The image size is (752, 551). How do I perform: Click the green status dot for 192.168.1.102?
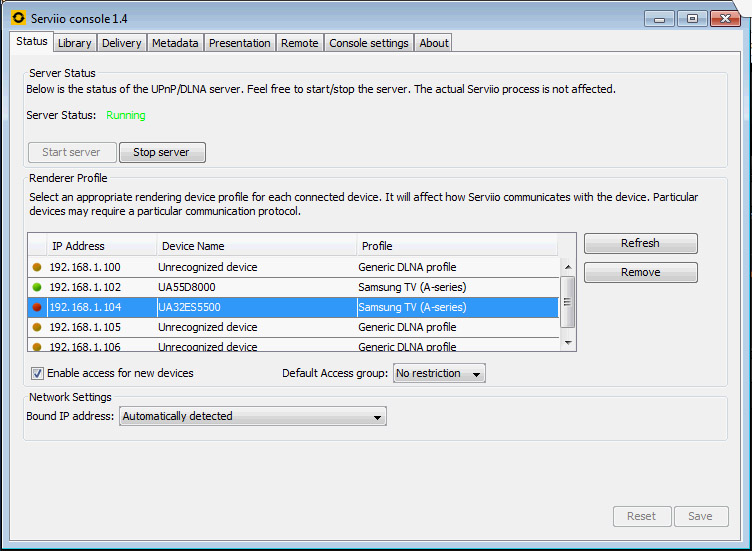[x=37, y=287]
